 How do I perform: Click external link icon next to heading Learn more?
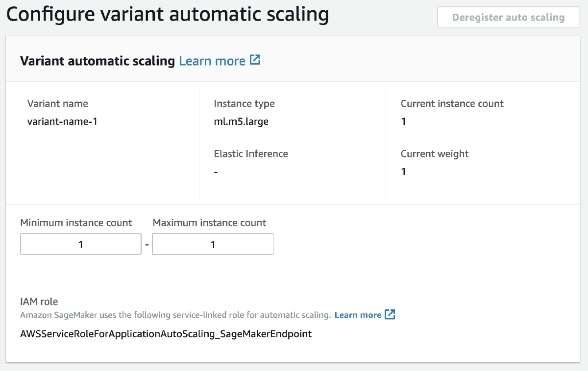[255, 60]
